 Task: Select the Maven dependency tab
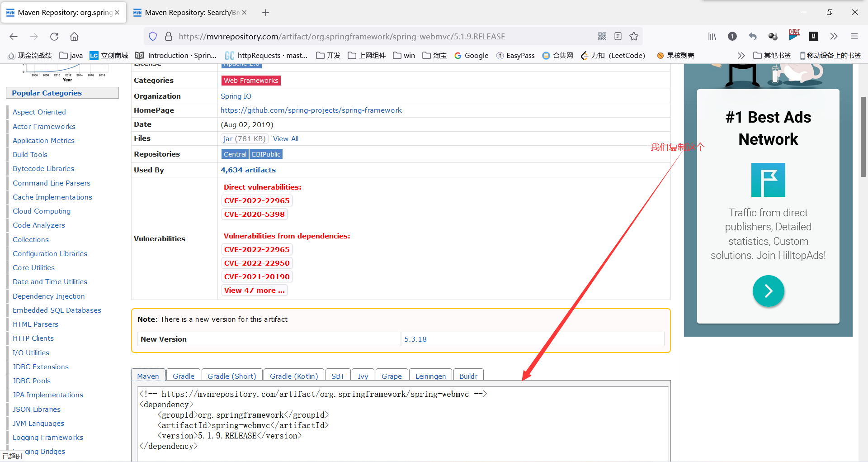148,376
